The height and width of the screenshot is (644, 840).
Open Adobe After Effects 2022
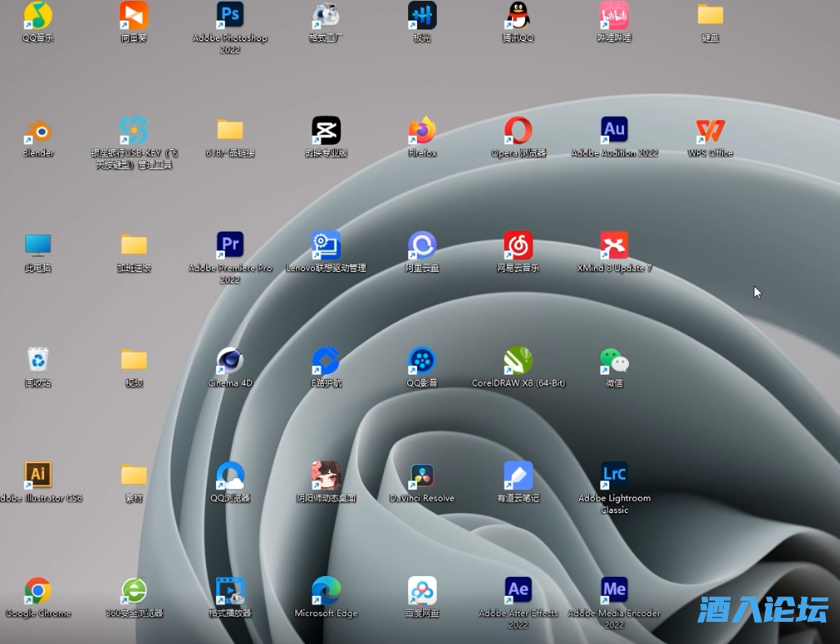click(x=518, y=589)
